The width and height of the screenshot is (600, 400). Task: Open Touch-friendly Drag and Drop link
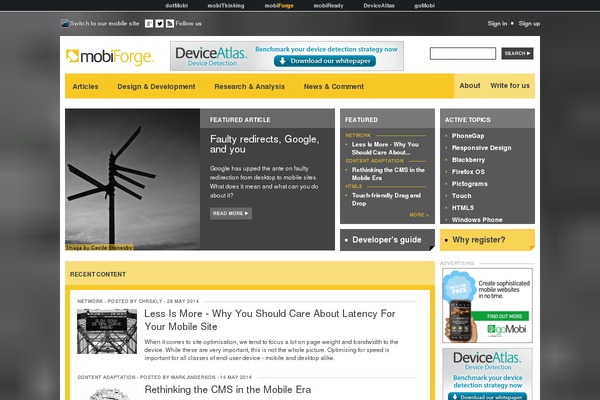[x=386, y=199]
